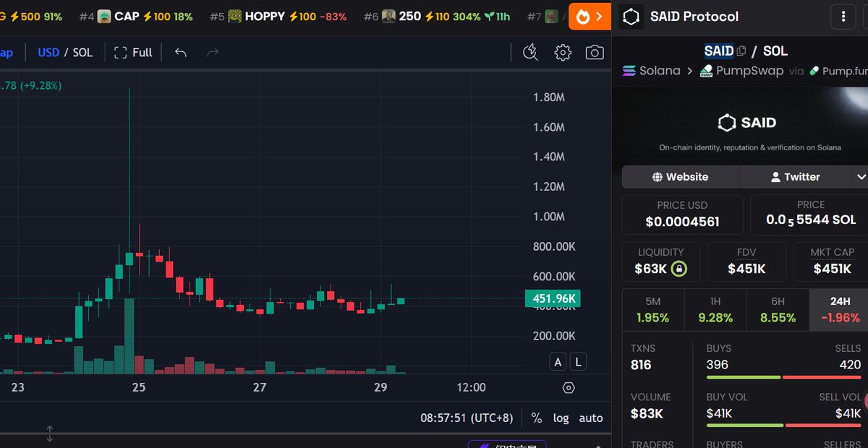This screenshot has height=448, width=868.
Task: Click the date label 25 on time axis
Action: click(x=139, y=387)
